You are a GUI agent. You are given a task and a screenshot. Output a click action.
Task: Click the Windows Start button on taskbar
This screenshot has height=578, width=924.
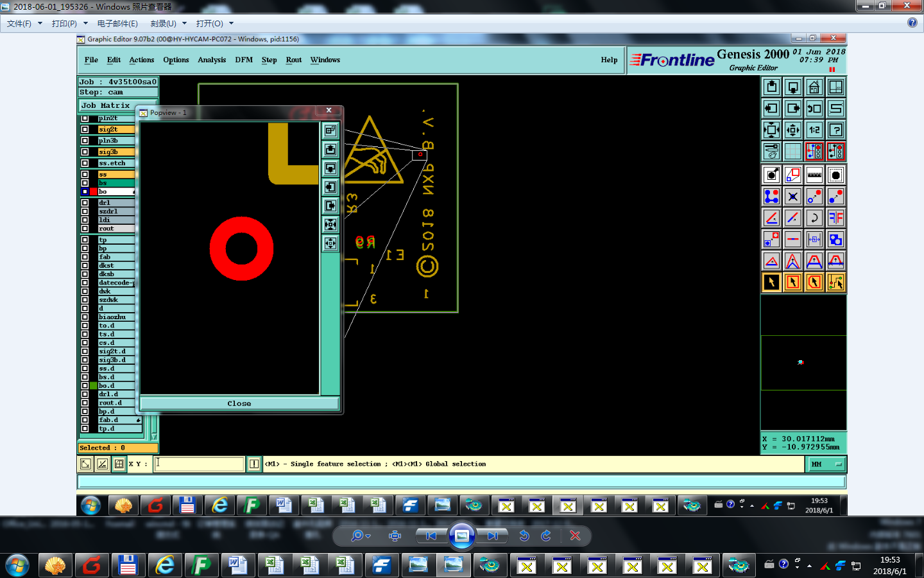point(17,565)
